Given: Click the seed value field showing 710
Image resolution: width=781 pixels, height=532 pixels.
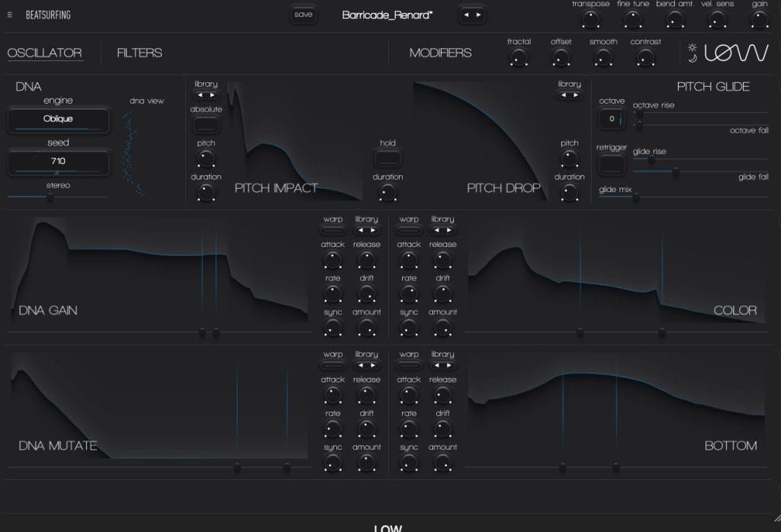Looking at the screenshot, I should [x=57, y=162].
